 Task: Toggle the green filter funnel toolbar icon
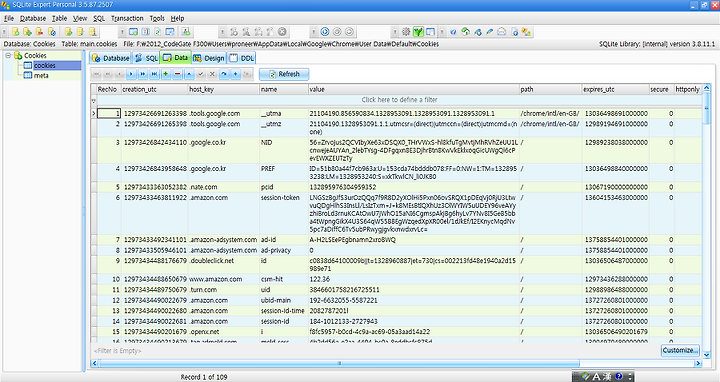click(x=418, y=32)
